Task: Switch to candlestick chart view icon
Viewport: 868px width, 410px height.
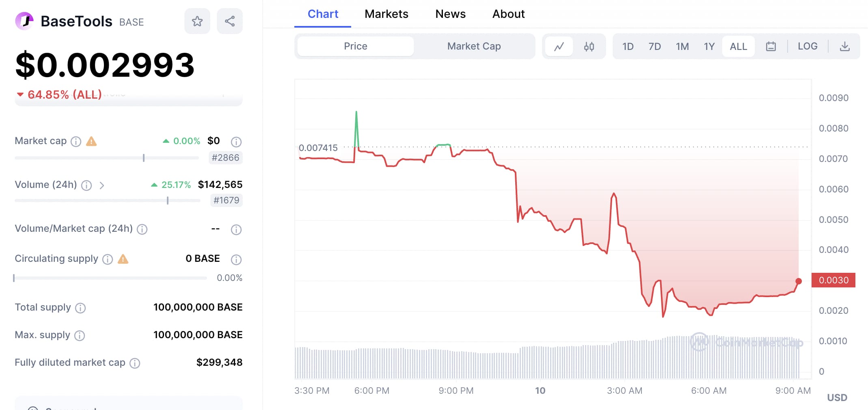Action: 589,46
